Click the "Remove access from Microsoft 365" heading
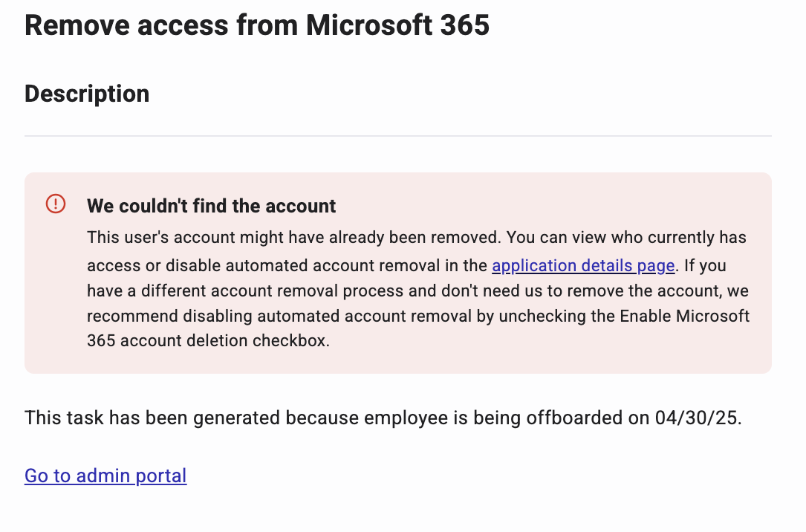Viewport: 806px width, 532px height. (257, 25)
